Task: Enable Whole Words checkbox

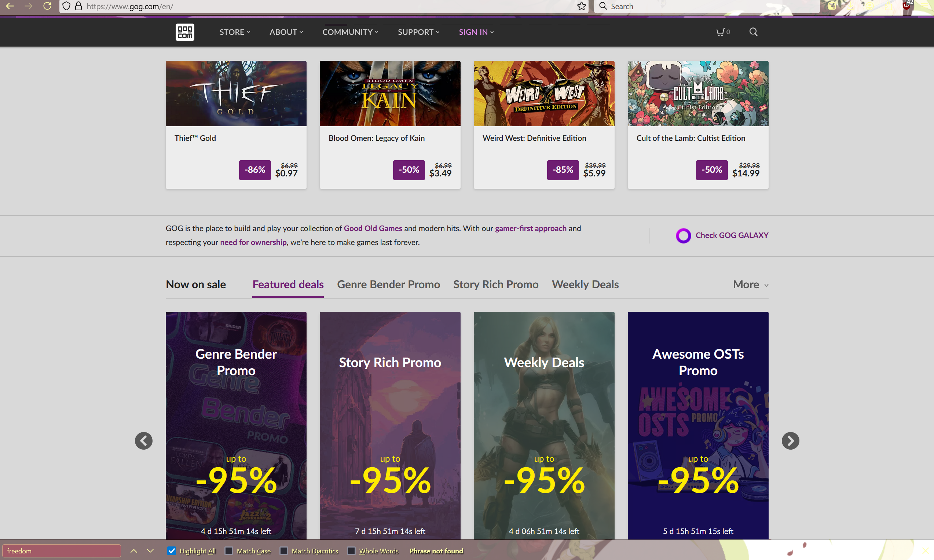Action: coord(351,551)
